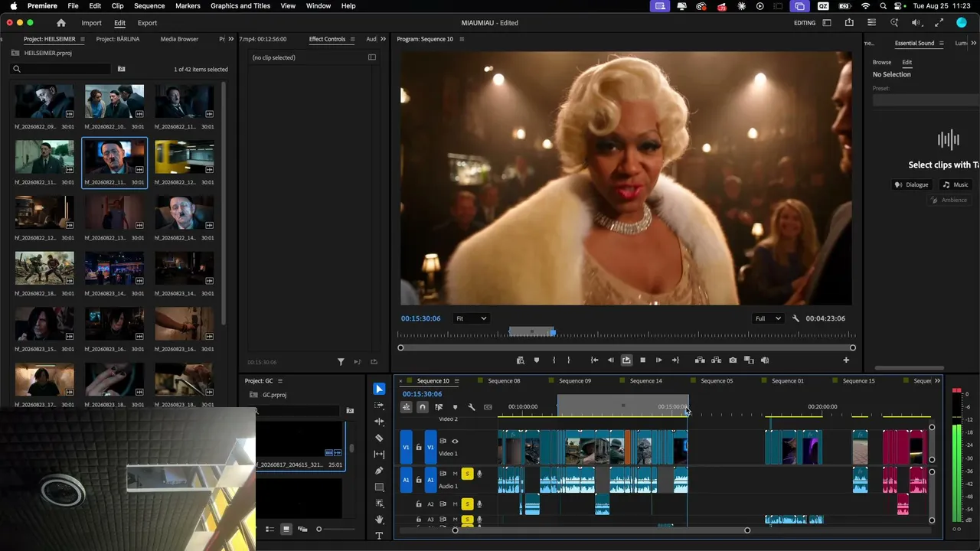Viewport: 980px width, 551px height.
Task: Click the Program Monitor timecode 00:15:30:06
Action: [420, 318]
